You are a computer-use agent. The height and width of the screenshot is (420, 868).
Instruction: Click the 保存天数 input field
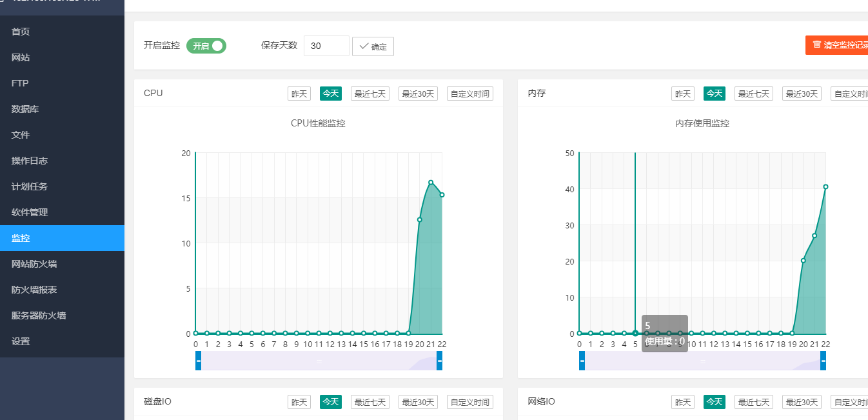(326, 46)
